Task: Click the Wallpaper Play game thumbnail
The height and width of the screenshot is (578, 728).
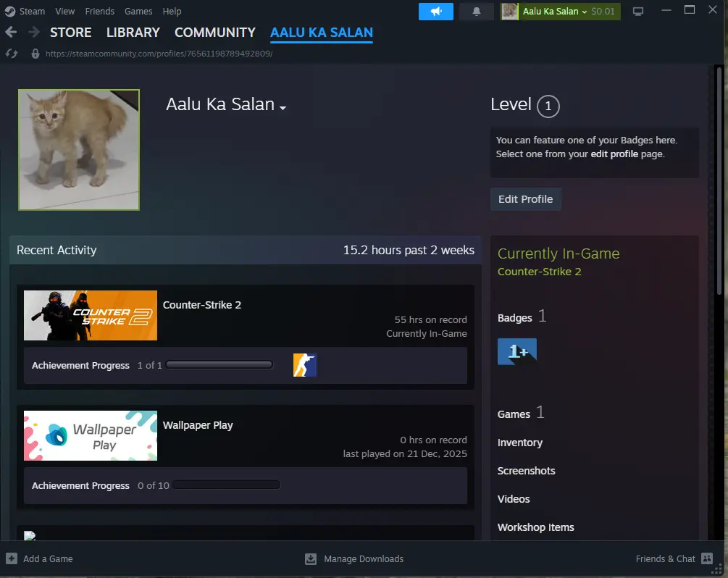Action: coord(91,436)
